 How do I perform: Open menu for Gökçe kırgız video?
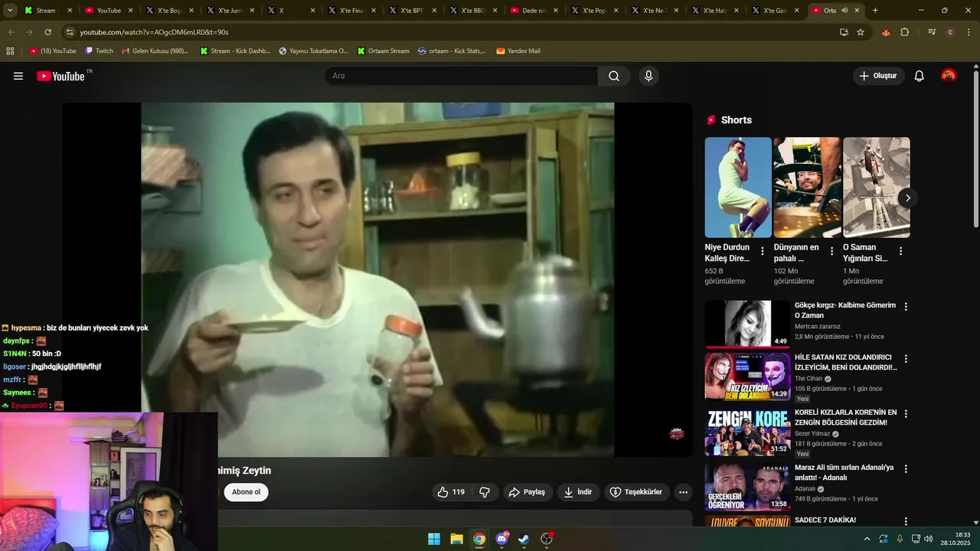[906, 306]
